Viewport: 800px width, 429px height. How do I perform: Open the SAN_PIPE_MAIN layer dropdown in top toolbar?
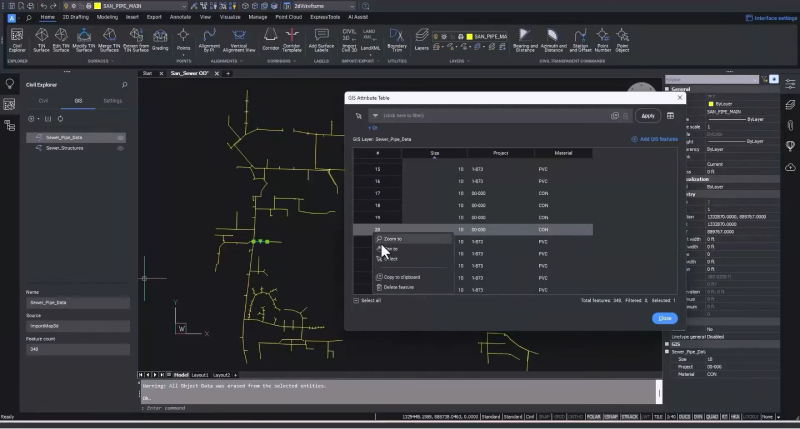[184, 6]
